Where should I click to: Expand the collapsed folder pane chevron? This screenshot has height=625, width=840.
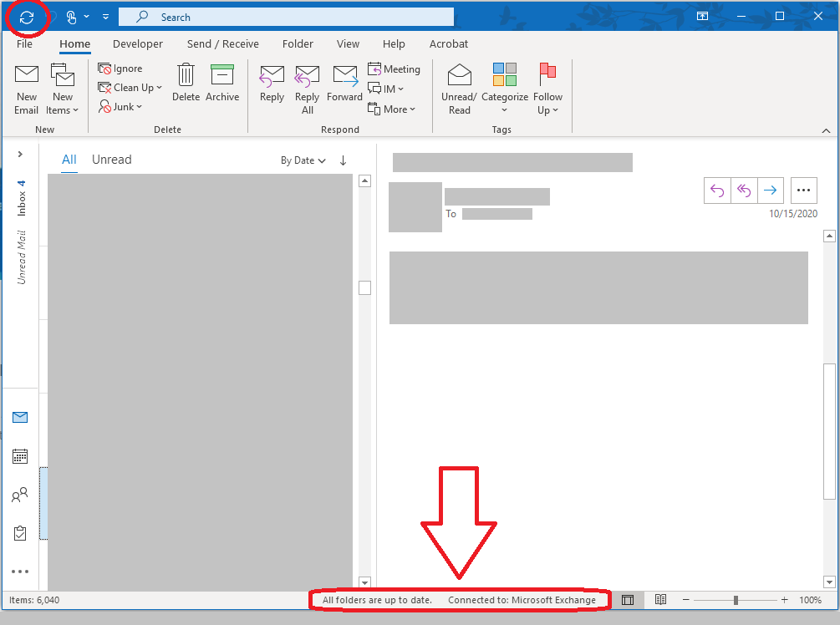click(x=20, y=155)
